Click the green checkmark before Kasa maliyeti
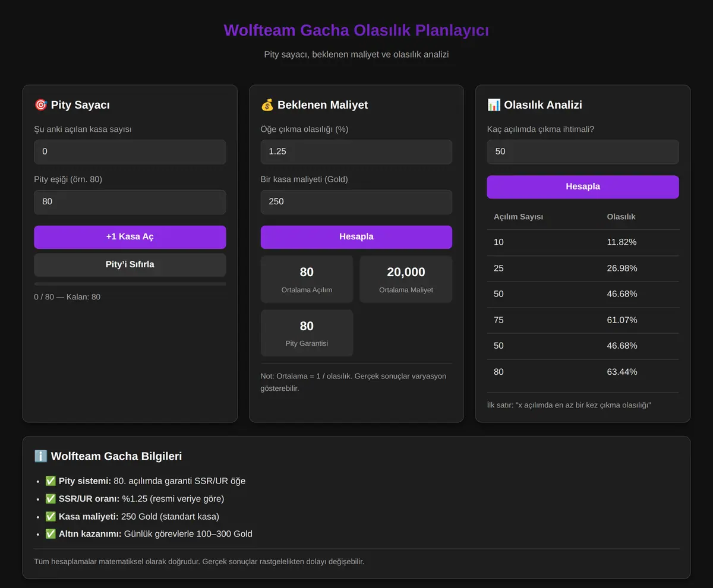This screenshot has height=588, width=713. pyautogui.click(x=51, y=517)
